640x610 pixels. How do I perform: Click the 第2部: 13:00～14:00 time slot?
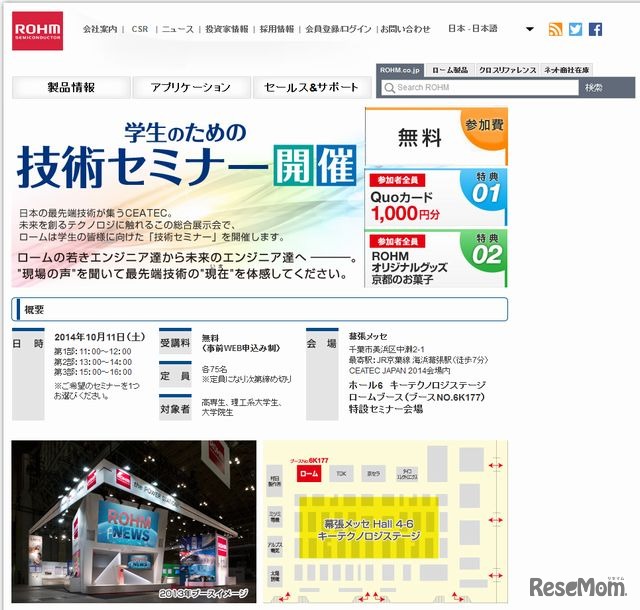[93, 362]
